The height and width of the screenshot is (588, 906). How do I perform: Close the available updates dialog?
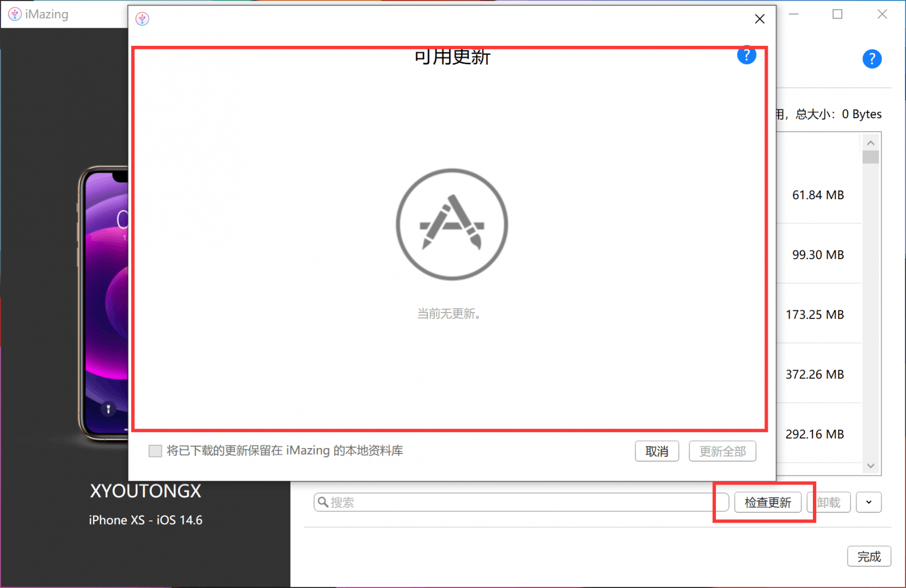(x=760, y=19)
